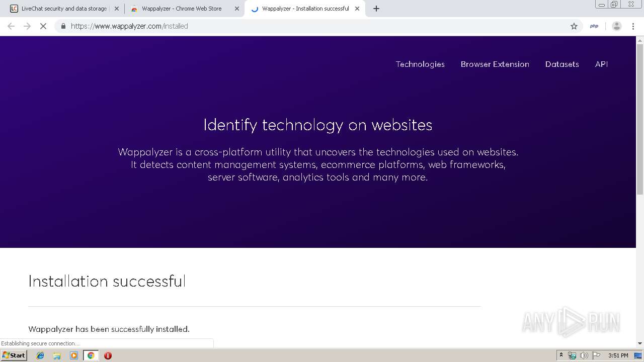Image resolution: width=644 pixels, height=362 pixels.
Task: Minimize the Chrome window
Action: [x=602, y=4]
